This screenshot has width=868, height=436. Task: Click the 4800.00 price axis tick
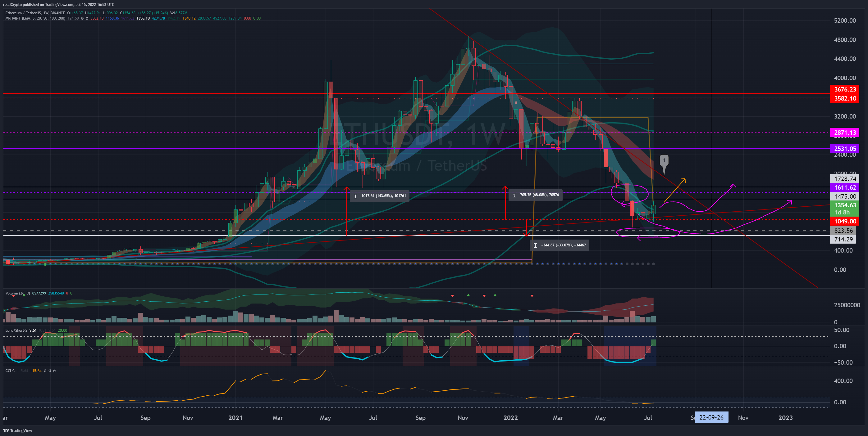coord(844,40)
